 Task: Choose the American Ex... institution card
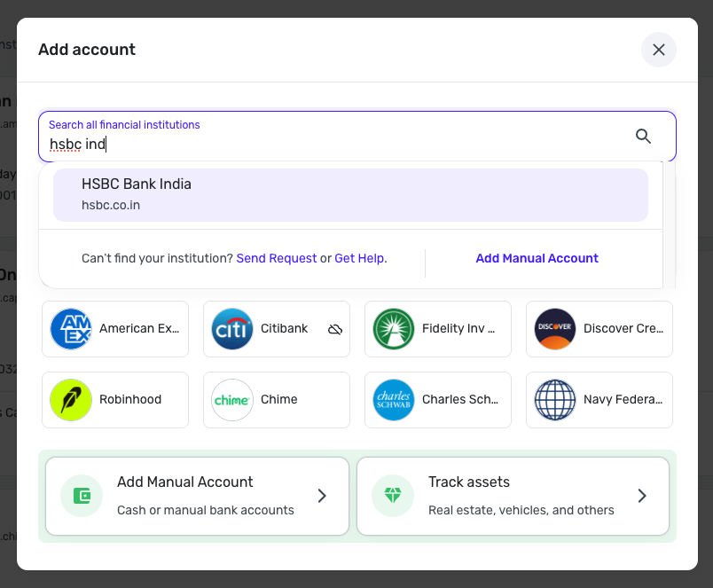point(115,329)
